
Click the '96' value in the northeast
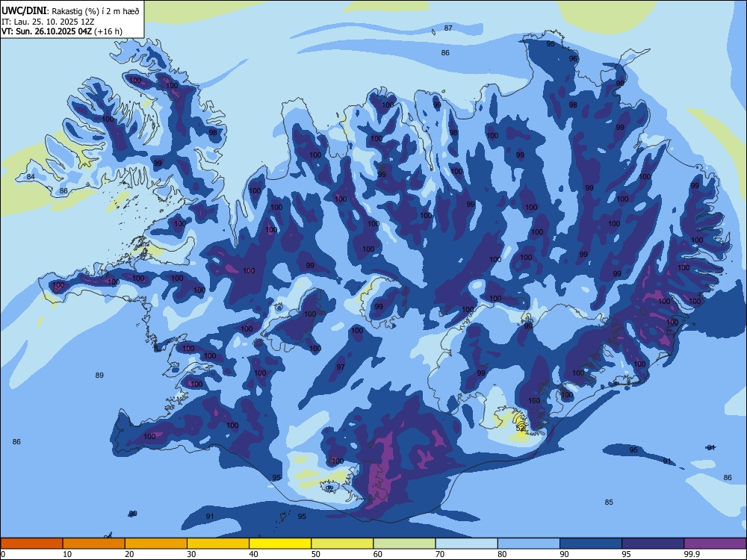573,58
